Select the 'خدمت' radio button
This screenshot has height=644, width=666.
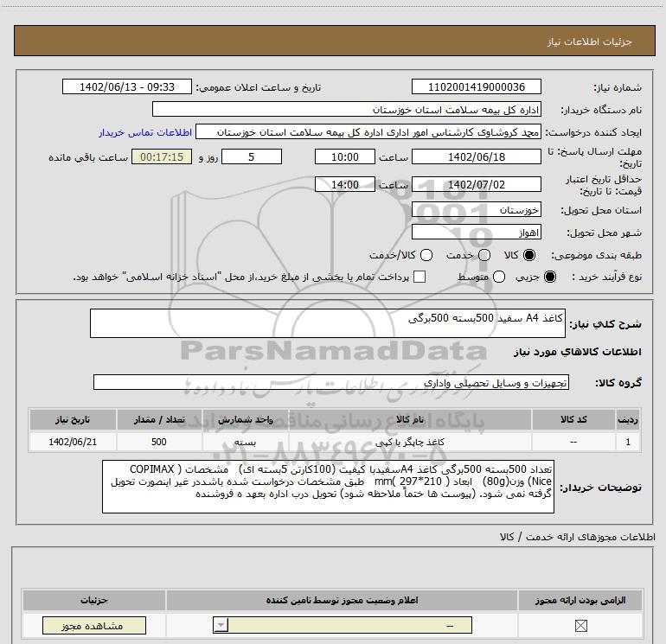(x=484, y=255)
